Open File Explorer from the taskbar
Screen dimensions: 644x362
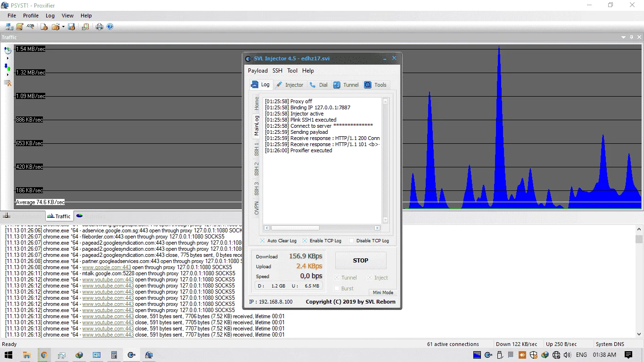(x=26, y=355)
